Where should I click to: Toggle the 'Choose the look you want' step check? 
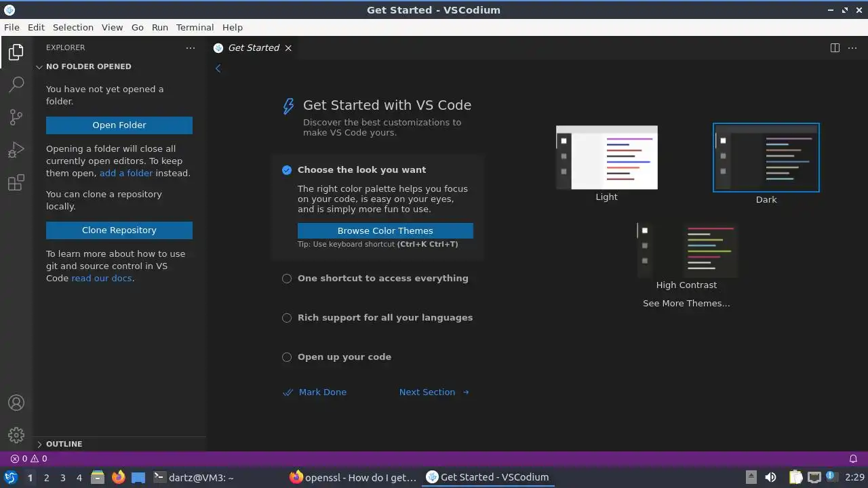click(287, 170)
